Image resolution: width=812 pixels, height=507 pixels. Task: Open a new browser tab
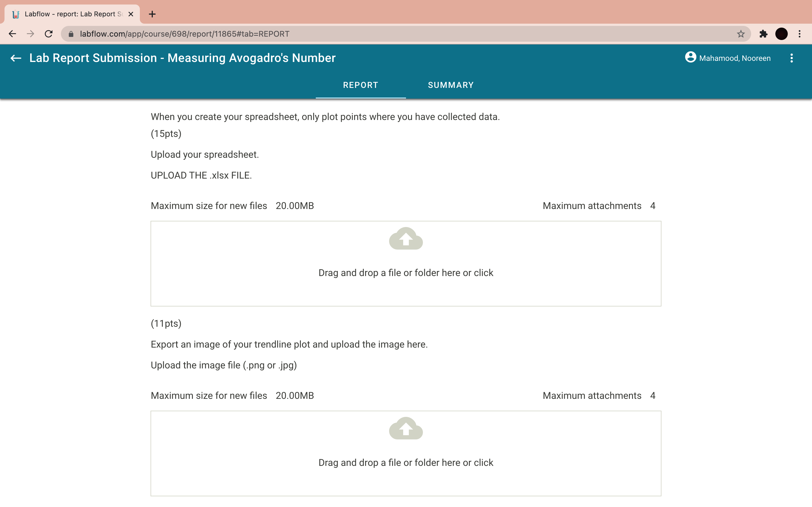pos(152,14)
